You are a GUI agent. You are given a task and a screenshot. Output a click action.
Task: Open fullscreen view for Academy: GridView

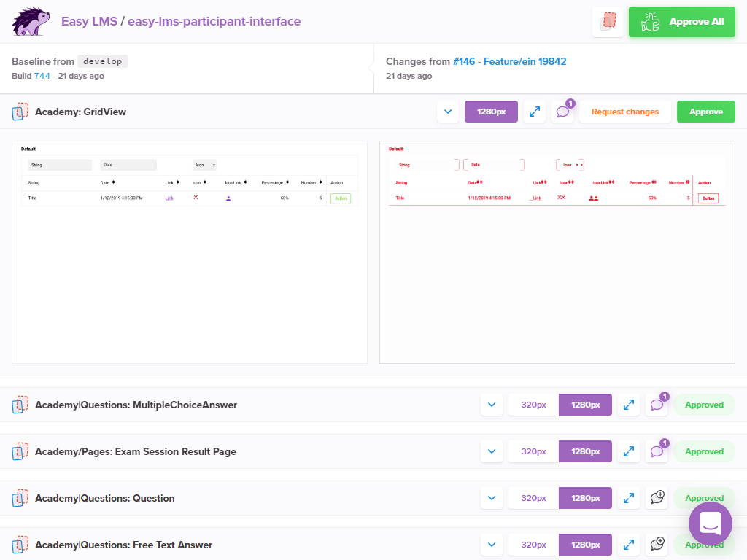535,112
